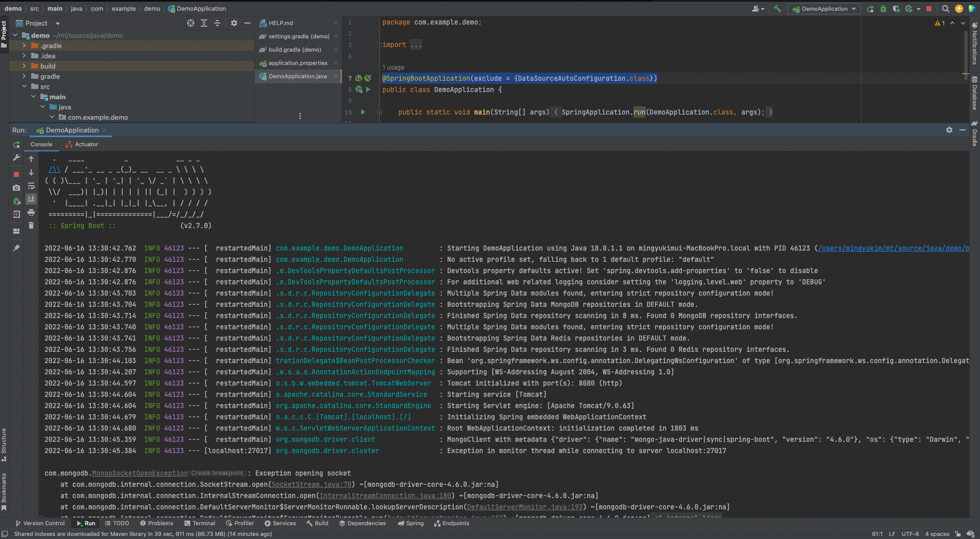Open Run panel settings gear
The image size is (980, 539).
[949, 130]
